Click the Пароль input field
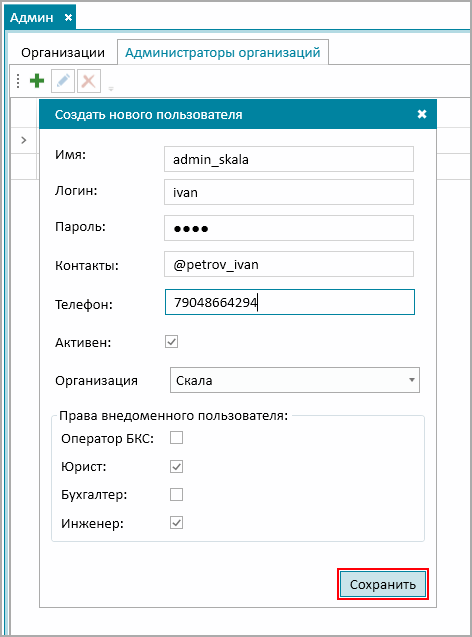Image resolution: width=472 pixels, height=637 pixels. [x=289, y=228]
